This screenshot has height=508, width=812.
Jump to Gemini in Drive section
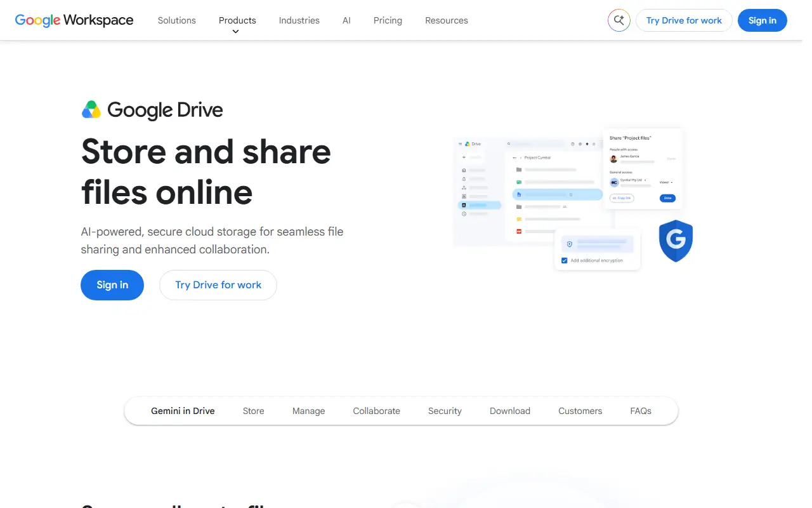pos(183,411)
